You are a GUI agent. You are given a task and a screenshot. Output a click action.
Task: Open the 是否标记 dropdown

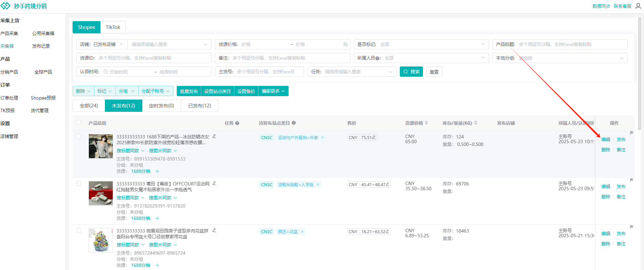click(422, 44)
